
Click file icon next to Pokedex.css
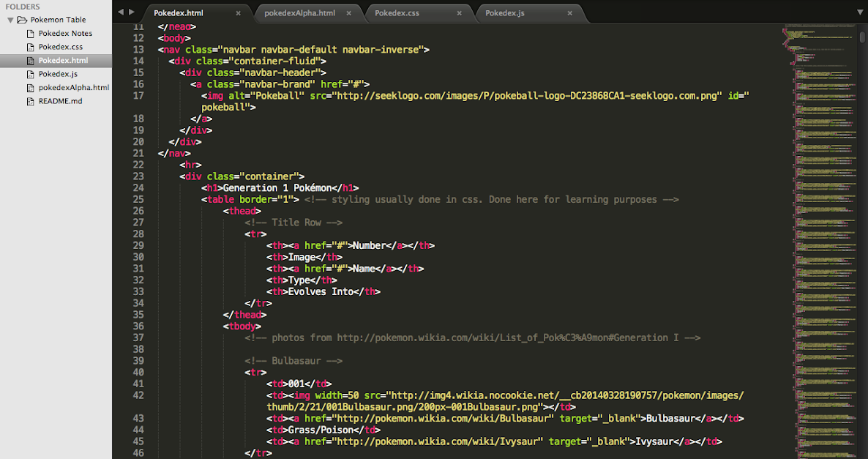[31, 47]
